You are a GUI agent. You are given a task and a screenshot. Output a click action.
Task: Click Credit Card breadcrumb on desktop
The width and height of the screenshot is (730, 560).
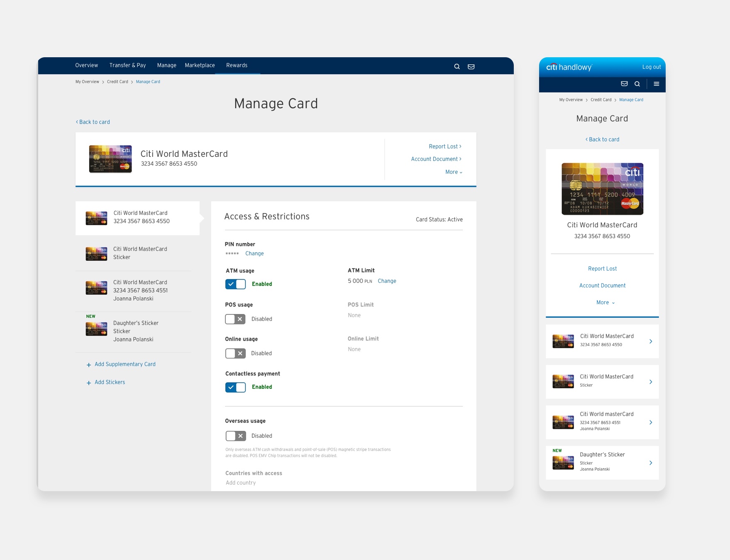117,82
